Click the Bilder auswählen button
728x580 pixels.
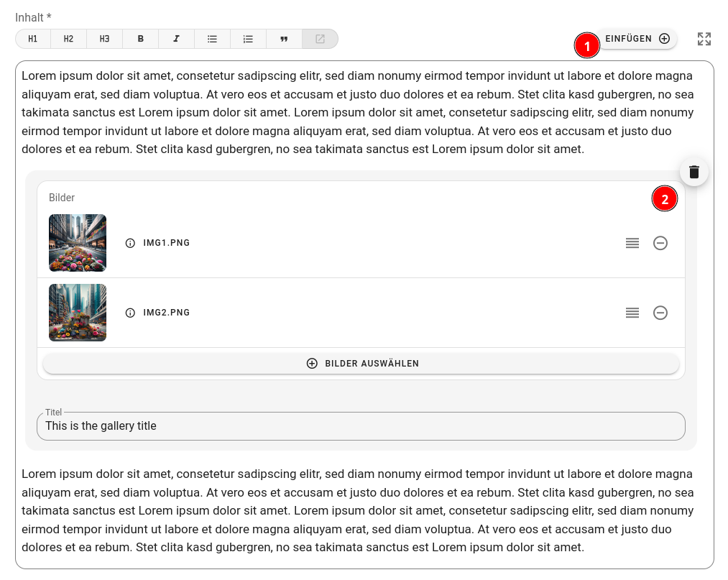pyautogui.click(x=361, y=364)
